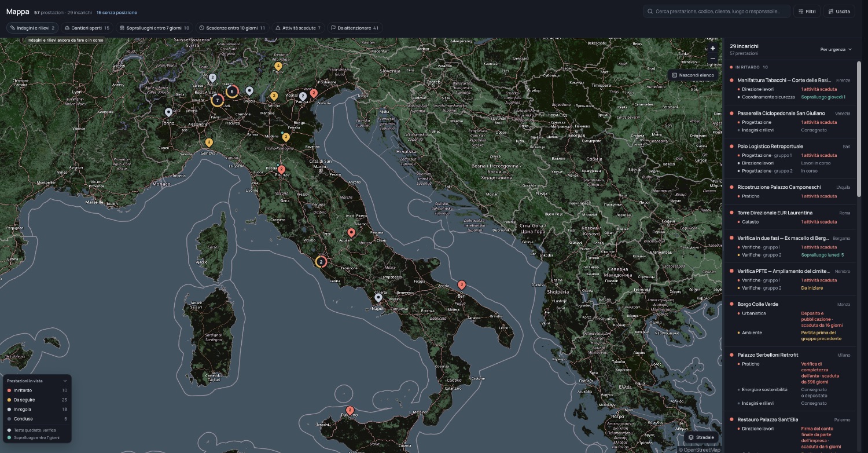Open the Per urgenza sort dropdown
868x453 pixels.
tap(836, 49)
